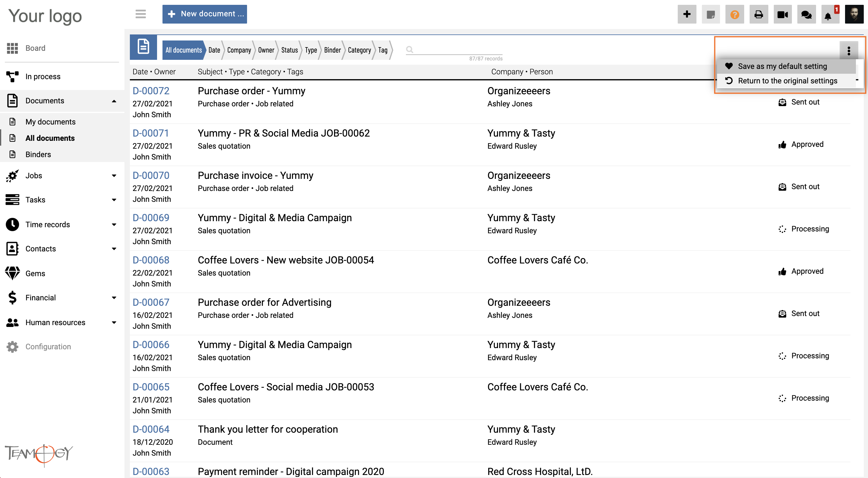Image resolution: width=868 pixels, height=478 pixels.
Task: Click the Gems diamond icon
Action: [x=12, y=273]
